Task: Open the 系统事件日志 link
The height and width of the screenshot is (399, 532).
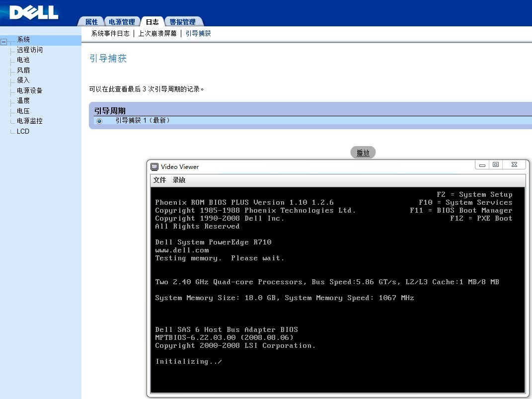Action: coord(110,33)
